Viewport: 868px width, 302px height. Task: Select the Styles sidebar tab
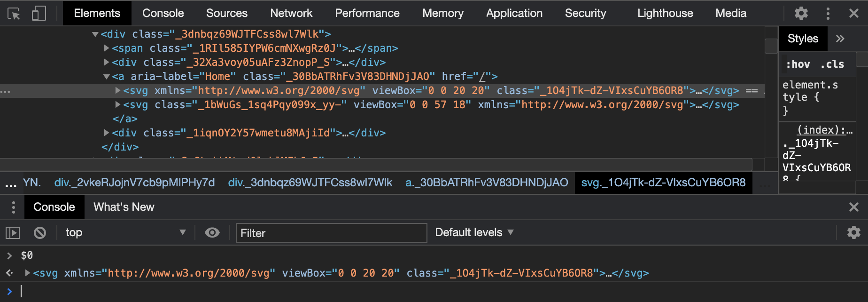click(x=803, y=39)
